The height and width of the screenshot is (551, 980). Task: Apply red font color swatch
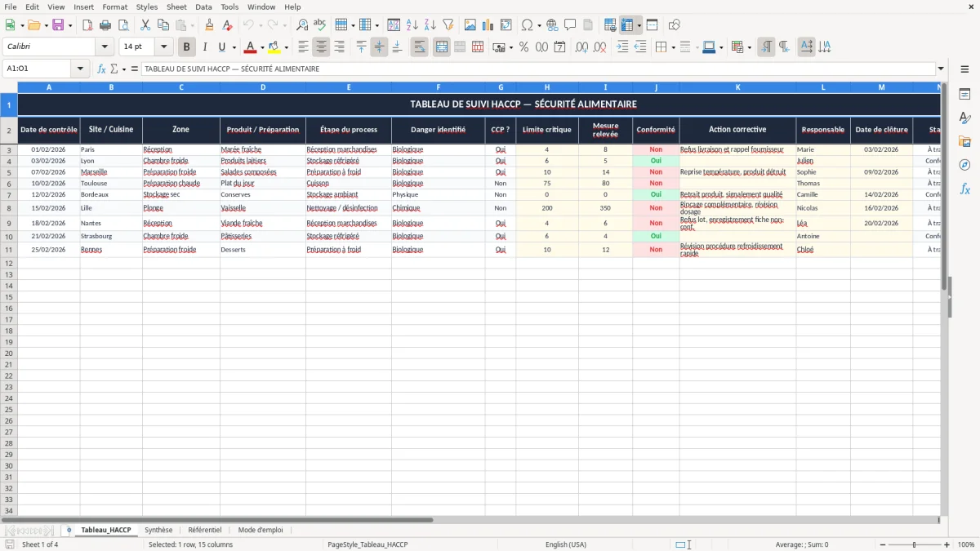251,47
